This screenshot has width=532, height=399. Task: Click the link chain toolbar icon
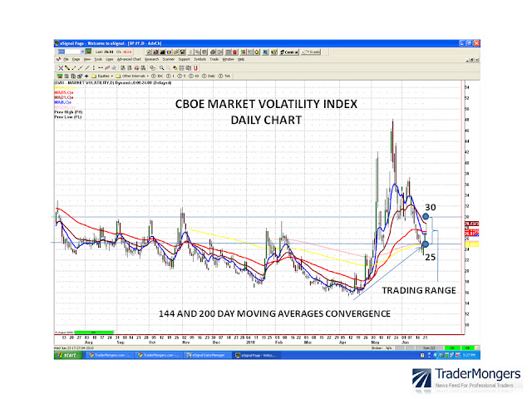tap(152, 68)
